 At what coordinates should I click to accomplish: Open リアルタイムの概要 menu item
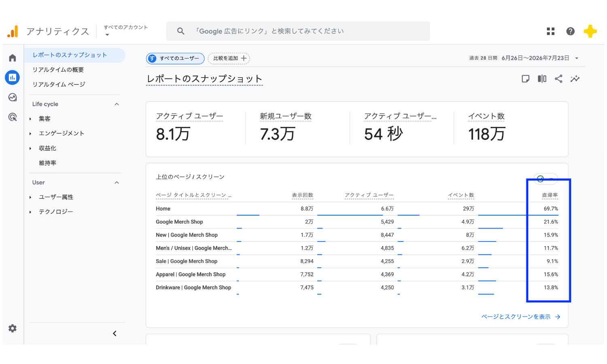pos(58,70)
